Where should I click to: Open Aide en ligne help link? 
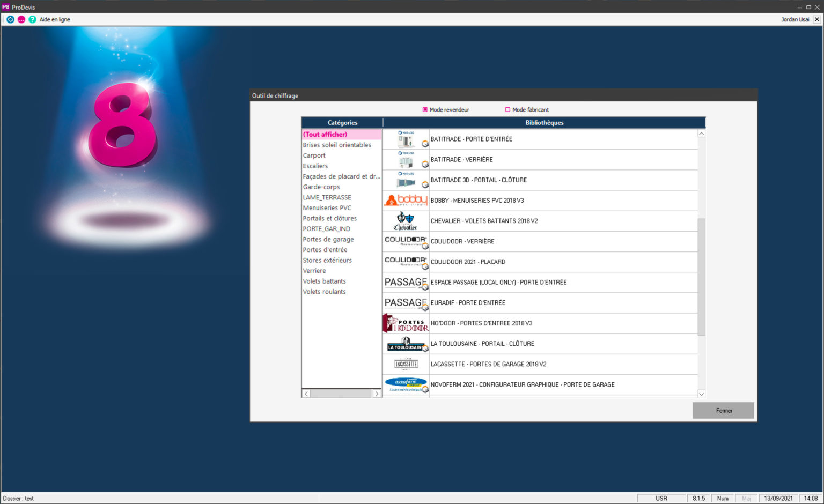tap(55, 19)
